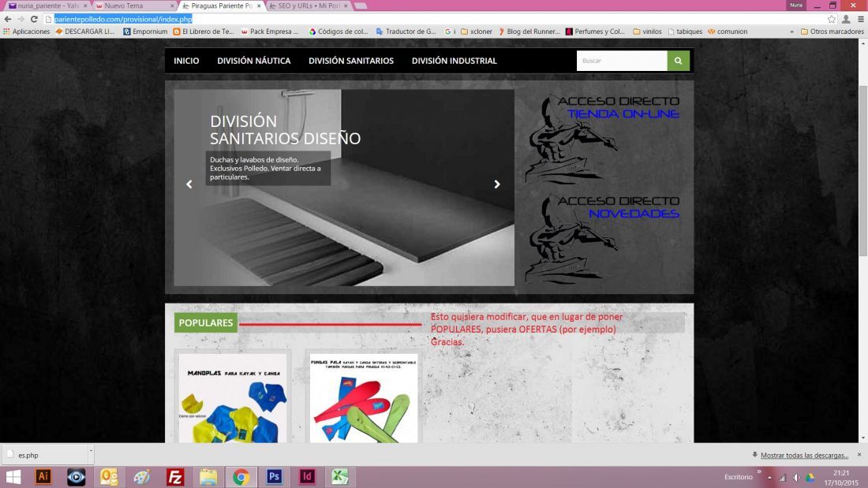The image size is (868, 488).
Task: Open tabiques bookmark
Action: (x=685, y=32)
